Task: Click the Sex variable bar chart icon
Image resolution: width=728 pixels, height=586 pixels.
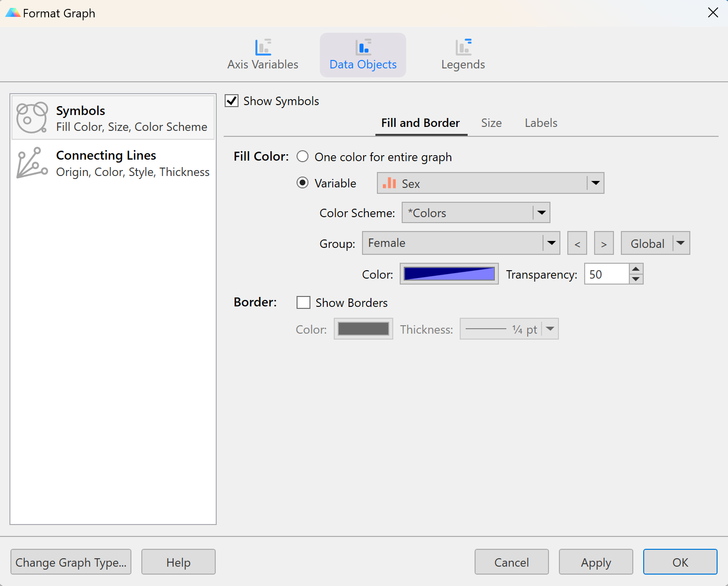Action: [389, 183]
